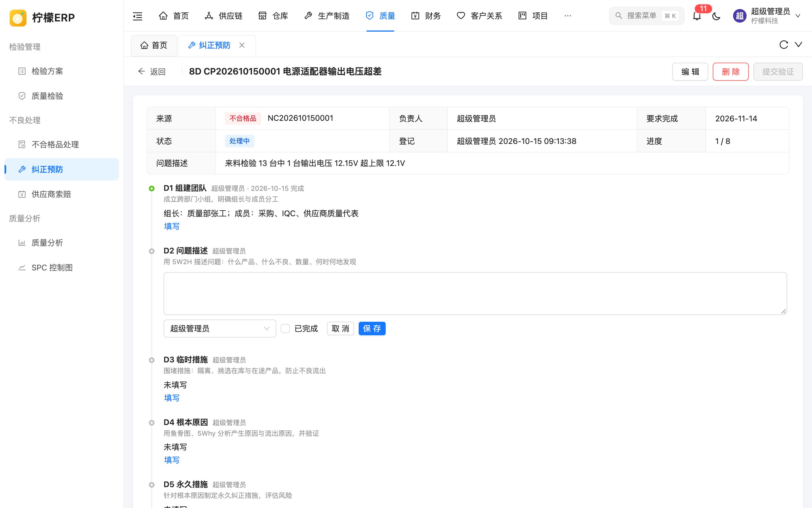Screen dimensions: 812x508
Task: Open the 项目 top menu
Action: (x=533, y=16)
